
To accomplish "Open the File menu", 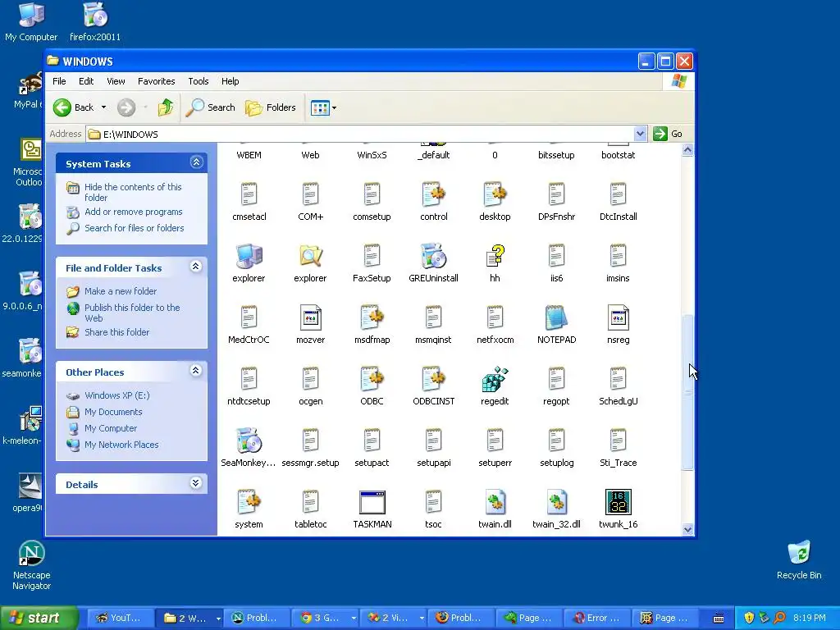I will coord(59,81).
